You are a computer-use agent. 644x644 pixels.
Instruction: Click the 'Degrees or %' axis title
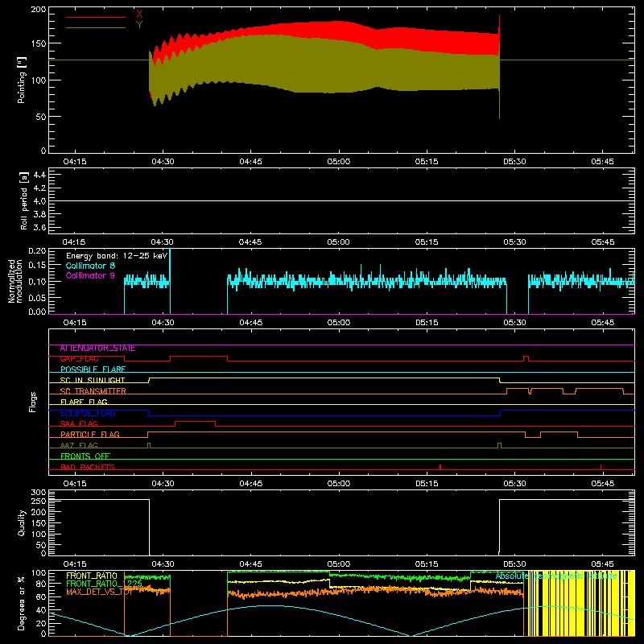[22, 603]
